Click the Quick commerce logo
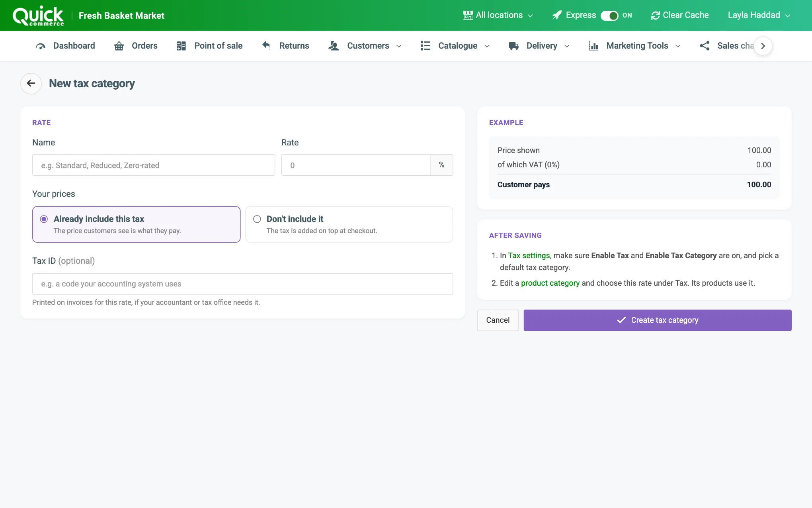Image resolution: width=812 pixels, height=508 pixels. [x=38, y=16]
